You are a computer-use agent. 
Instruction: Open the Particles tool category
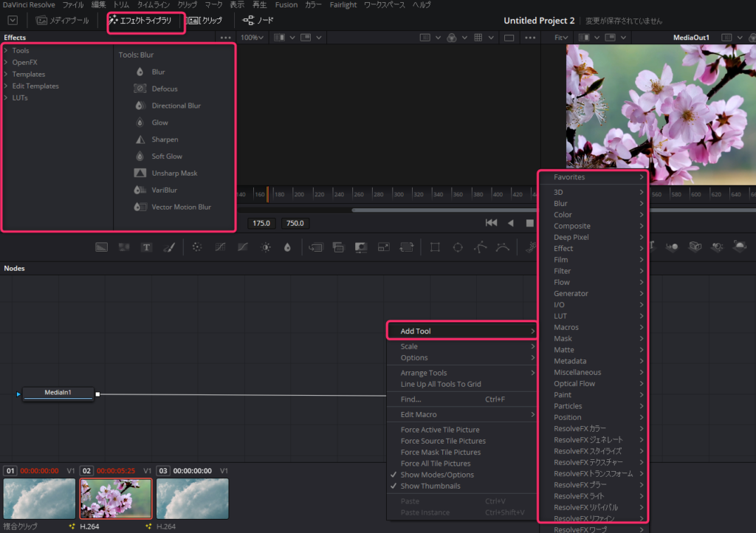click(593, 406)
